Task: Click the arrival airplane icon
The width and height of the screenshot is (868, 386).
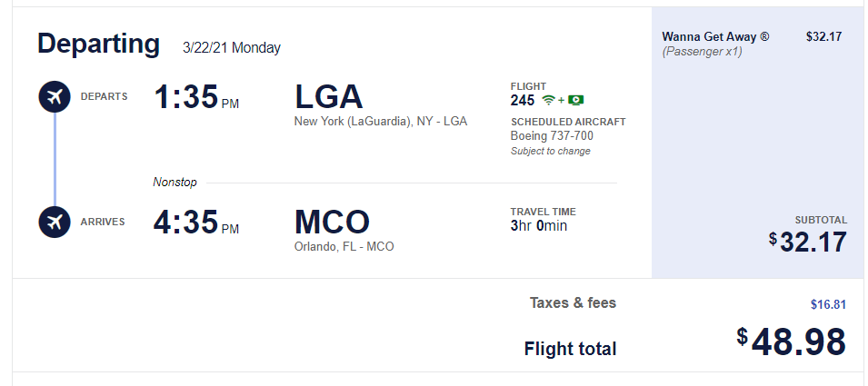Action: (x=55, y=222)
